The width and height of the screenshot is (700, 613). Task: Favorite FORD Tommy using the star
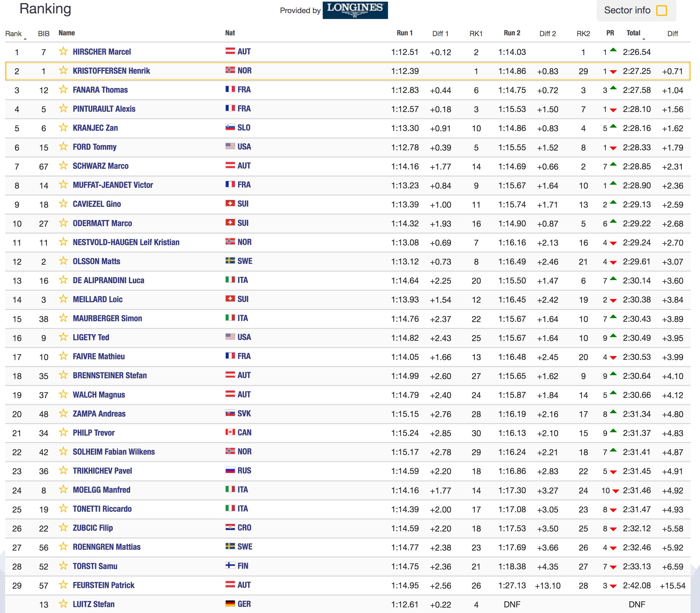(63, 147)
